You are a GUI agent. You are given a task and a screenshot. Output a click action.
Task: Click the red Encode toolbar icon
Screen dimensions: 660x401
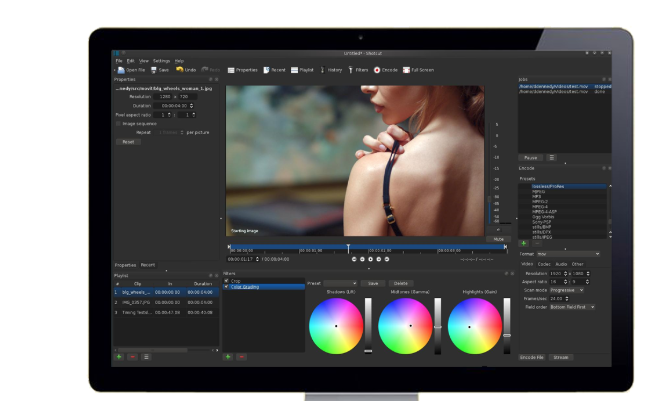coord(377,70)
